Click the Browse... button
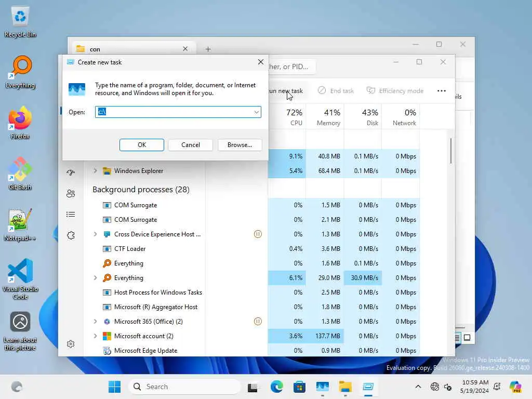The height and width of the screenshot is (399, 532). point(240,145)
